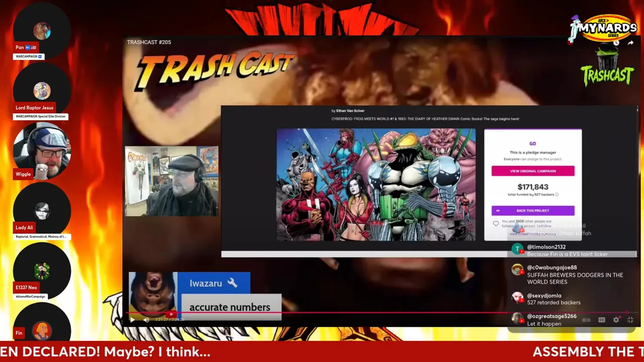Click the WARCAMPAIGN Special Elite Division caption
Viewport: 644px width, 362px height.
[41, 117]
